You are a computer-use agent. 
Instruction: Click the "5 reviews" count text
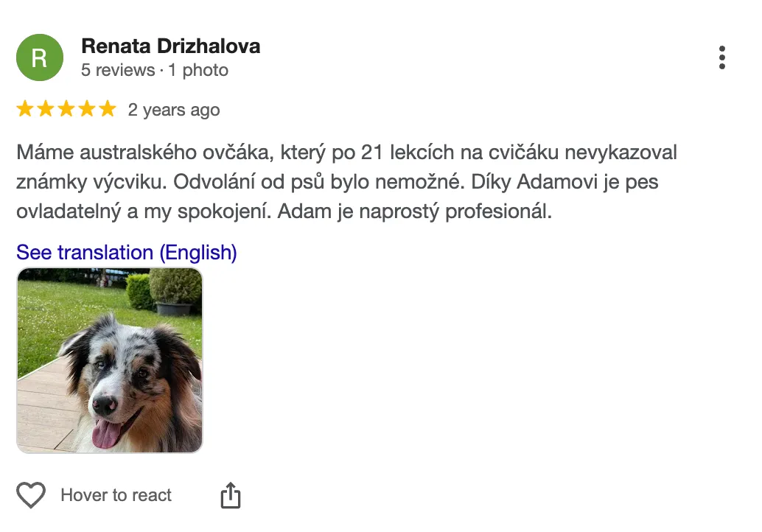(x=118, y=71)
